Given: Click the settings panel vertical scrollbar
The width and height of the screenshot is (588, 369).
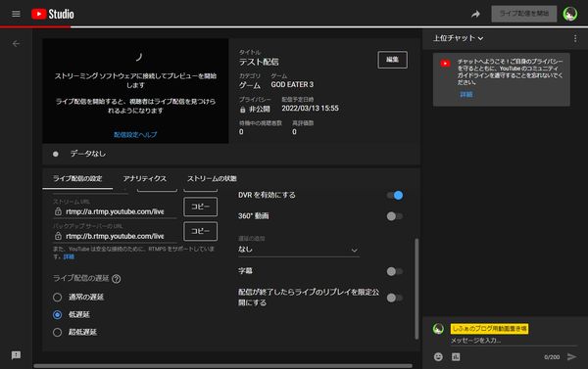Looking at the screenshot, I should pyautogui.click(x=416, y=289).
